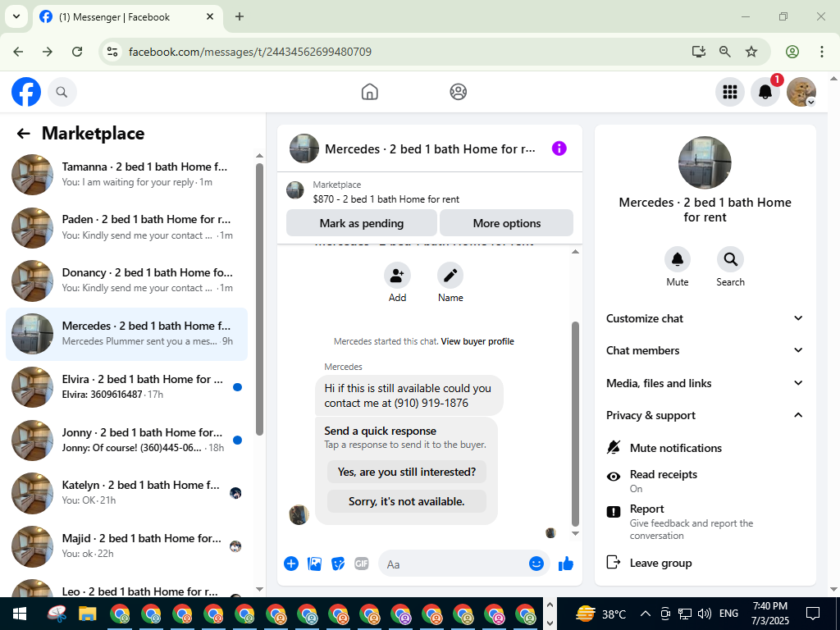Click Install app icon in address bar
840x630 pixels.
pyautogui.click(x=698, y=52)
